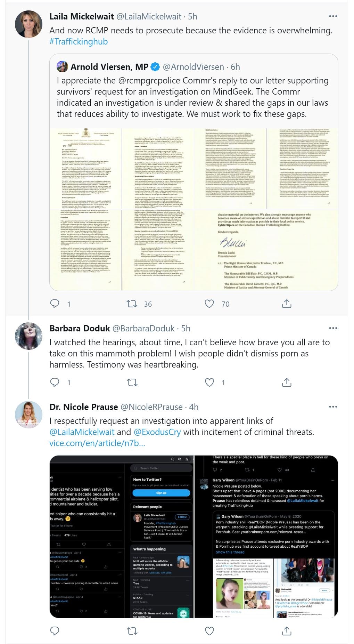Screen dimensions: 354x644
Task: Like Barbara Doduk's tweet
Action: click(209, 383)
